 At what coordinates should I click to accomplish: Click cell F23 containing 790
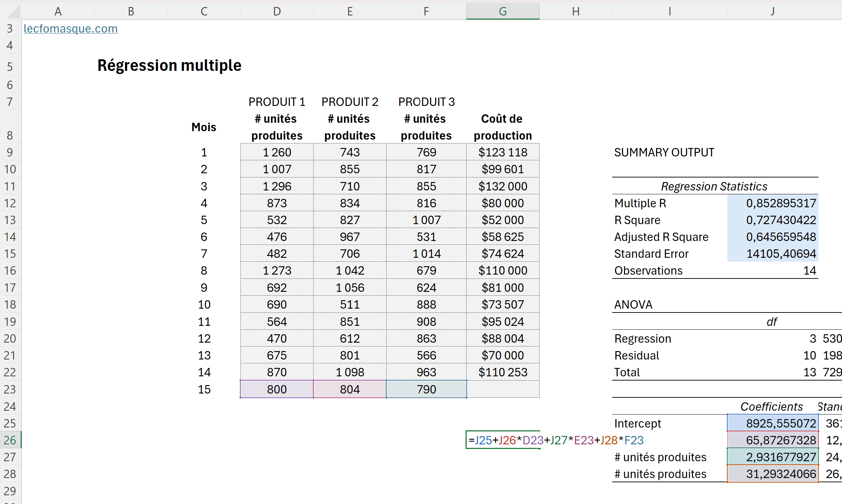[x=426, y=389]
